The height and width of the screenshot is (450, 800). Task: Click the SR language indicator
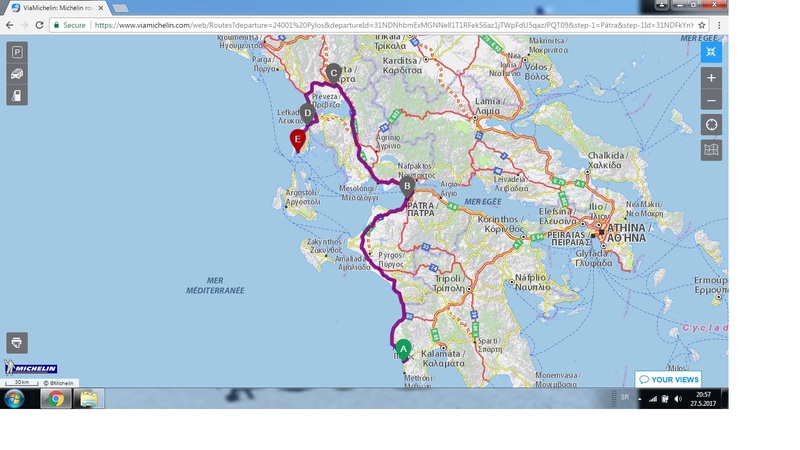[x=625, y=397]
